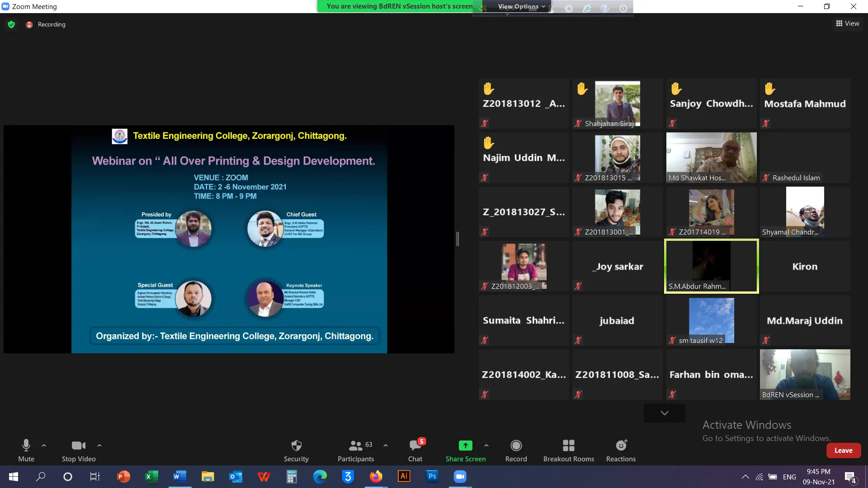Open the Reactions menu

[621, 450]
